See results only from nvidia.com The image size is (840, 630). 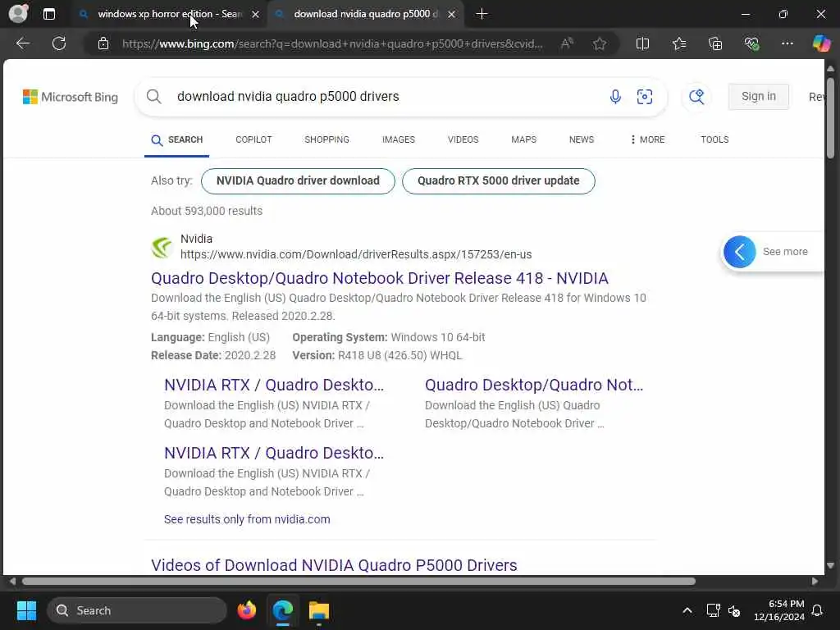[247, 519]
